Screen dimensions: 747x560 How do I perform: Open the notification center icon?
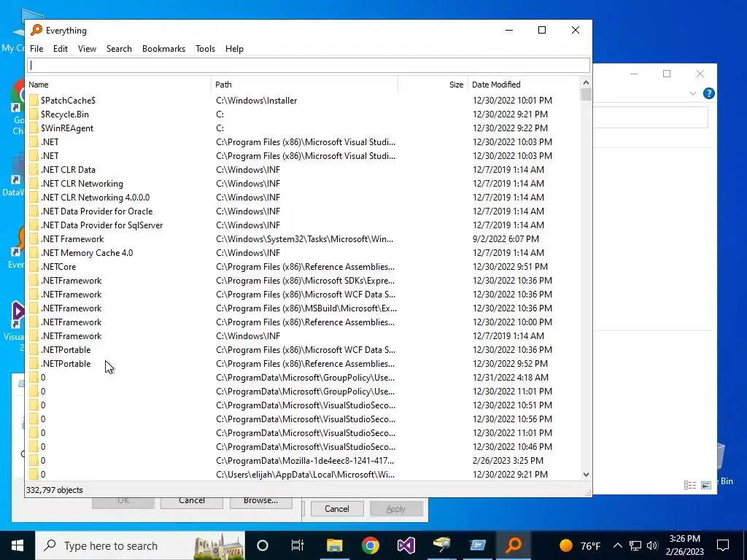click(723, 545)
